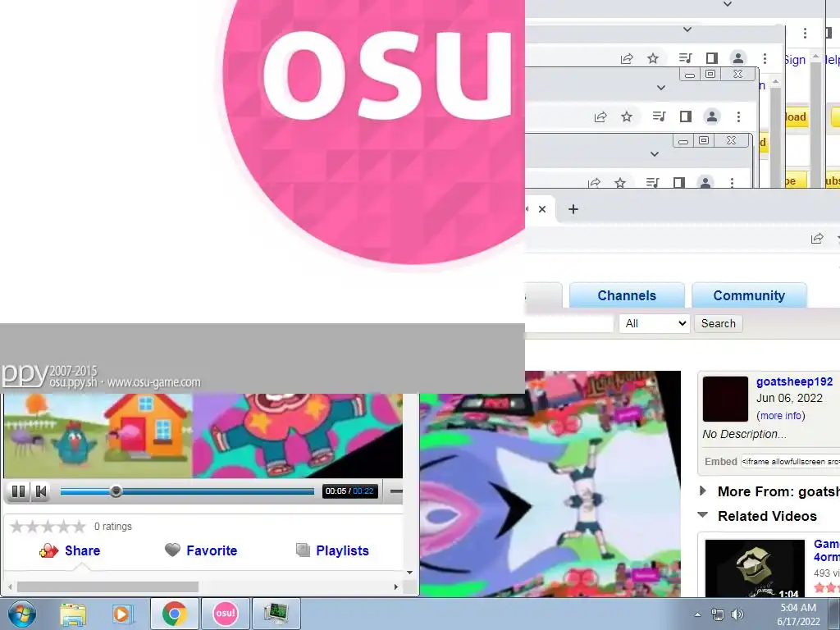Click the Search button
This screenshot has width=840, height=630.
click(719, 323)
